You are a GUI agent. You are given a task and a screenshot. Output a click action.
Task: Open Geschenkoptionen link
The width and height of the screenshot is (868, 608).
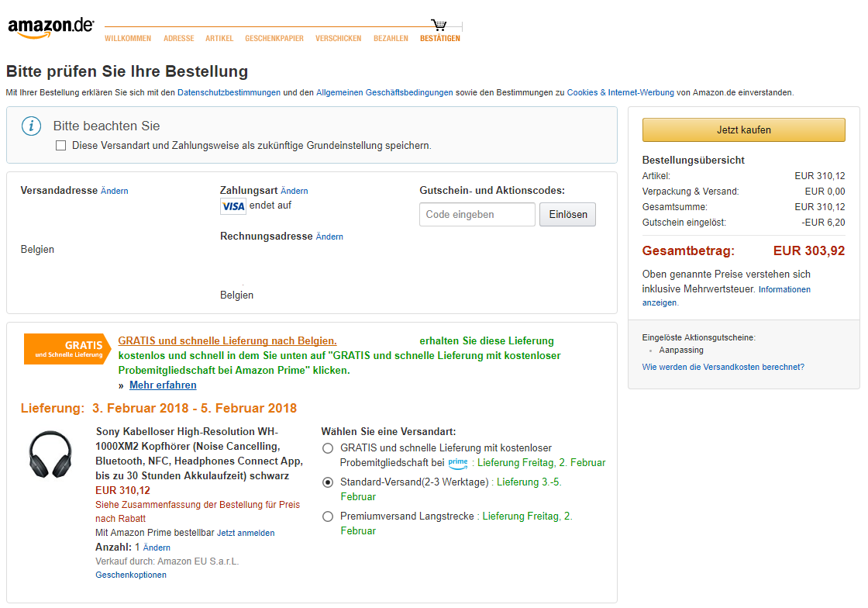[131, 575]
